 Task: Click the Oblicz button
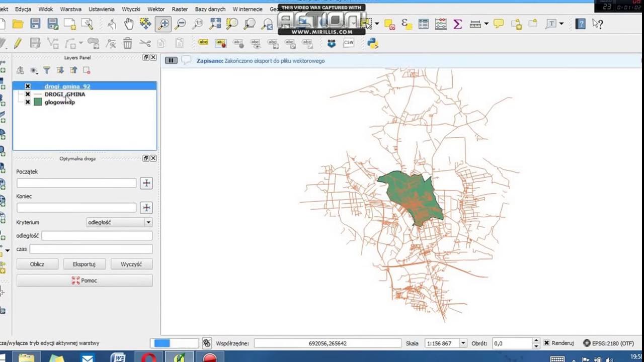coord(37,264)
